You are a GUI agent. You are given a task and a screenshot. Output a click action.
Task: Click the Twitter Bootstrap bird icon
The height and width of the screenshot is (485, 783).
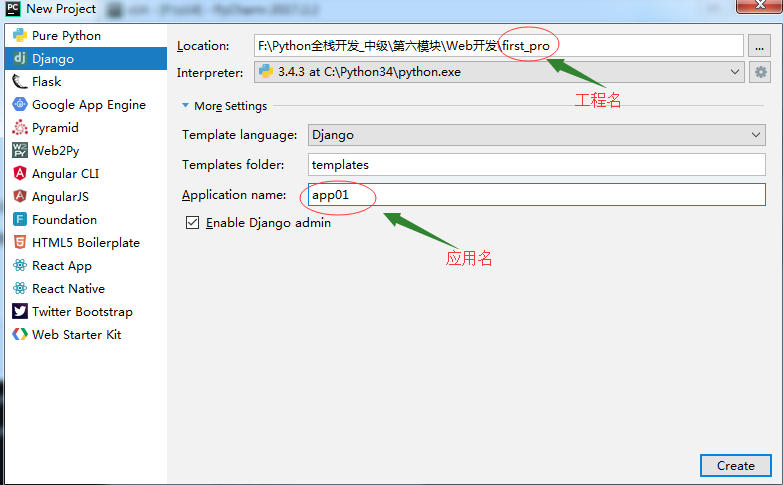[x=20, y=311]
